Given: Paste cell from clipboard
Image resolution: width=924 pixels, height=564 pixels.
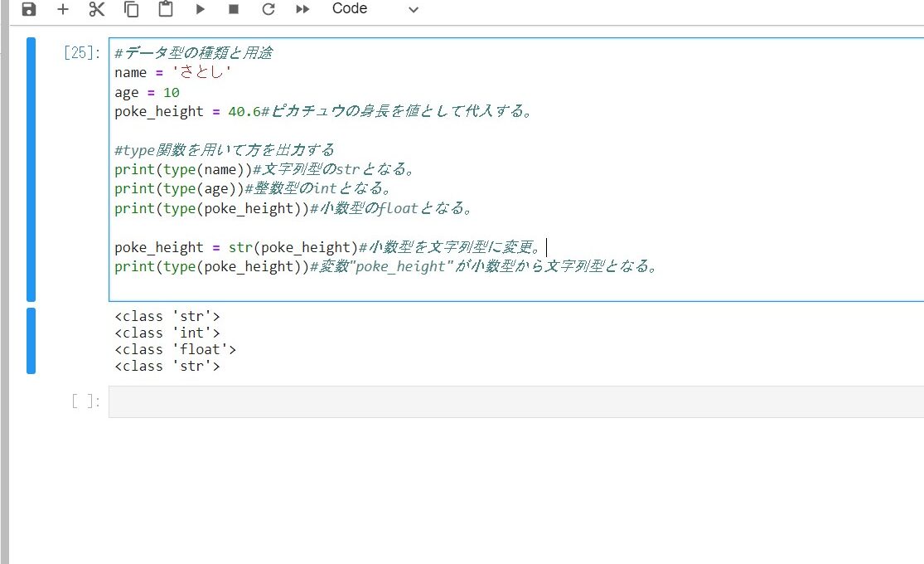Looking at the screenshot, I should (x=166, y=9).
